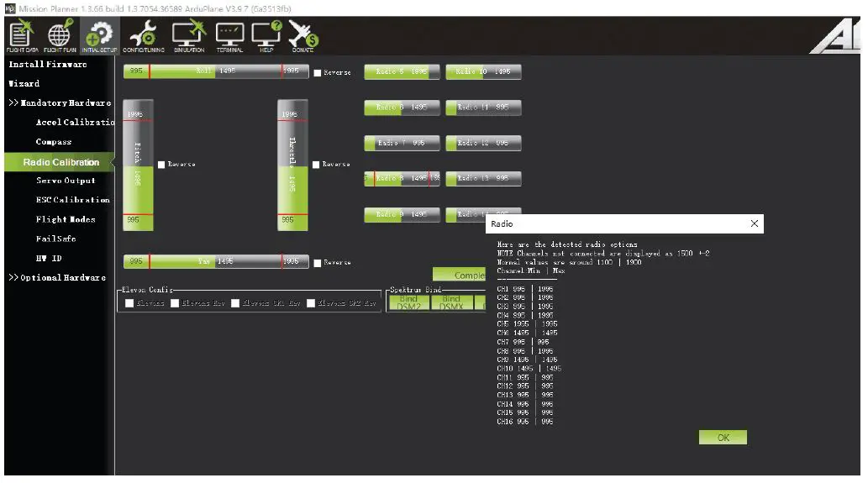Open the Flight Plan screen
Screen dimensions: 868x483
click(x=60, y=36)
